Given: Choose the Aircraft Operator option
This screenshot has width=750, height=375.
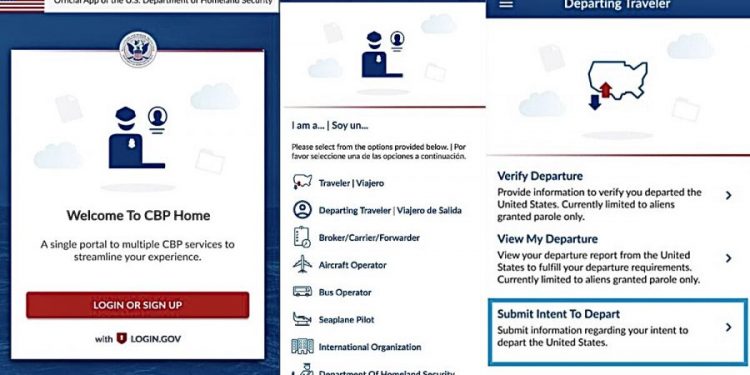Looking at the screenshot, I should (x=353, y=265).
